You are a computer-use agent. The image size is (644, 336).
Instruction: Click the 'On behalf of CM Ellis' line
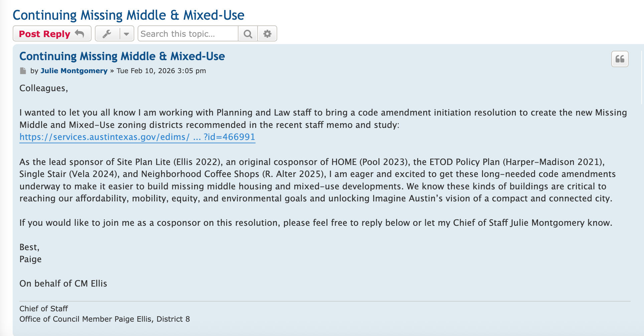coord(63,284)
